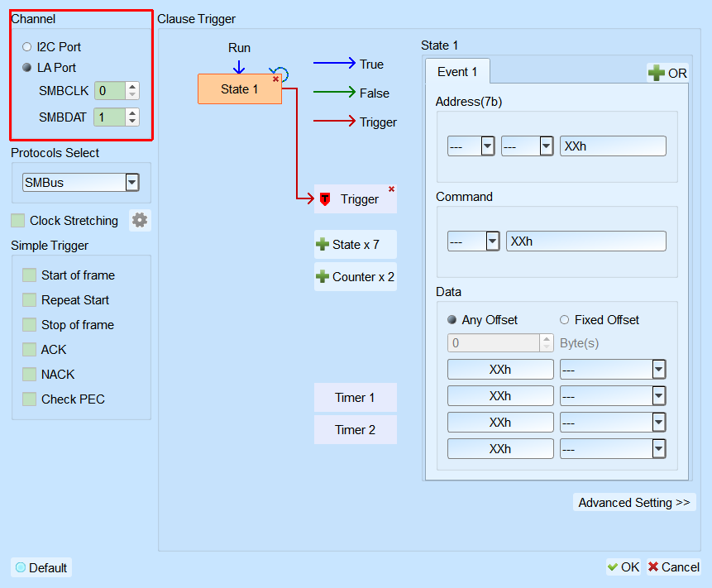Enable the Clock Stretching checkbox
This screenshot has height=588, width=712.
17,220
